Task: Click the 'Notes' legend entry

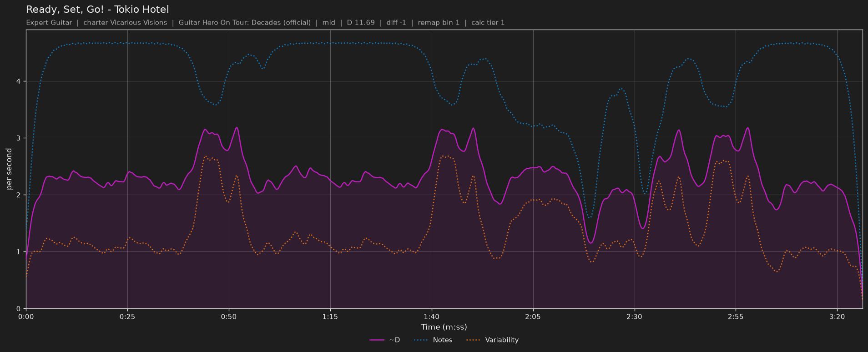Action: click(433, 340)
